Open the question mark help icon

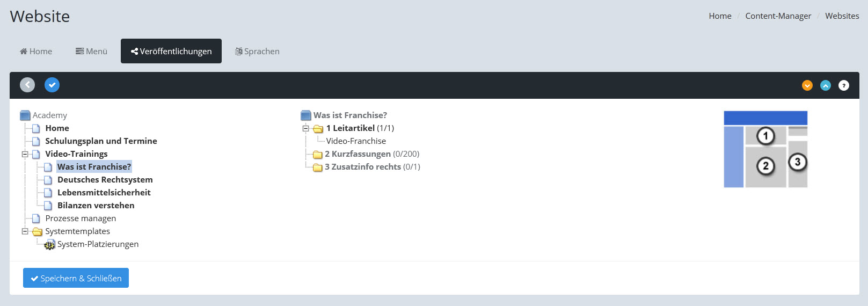(x=843, y=85)
